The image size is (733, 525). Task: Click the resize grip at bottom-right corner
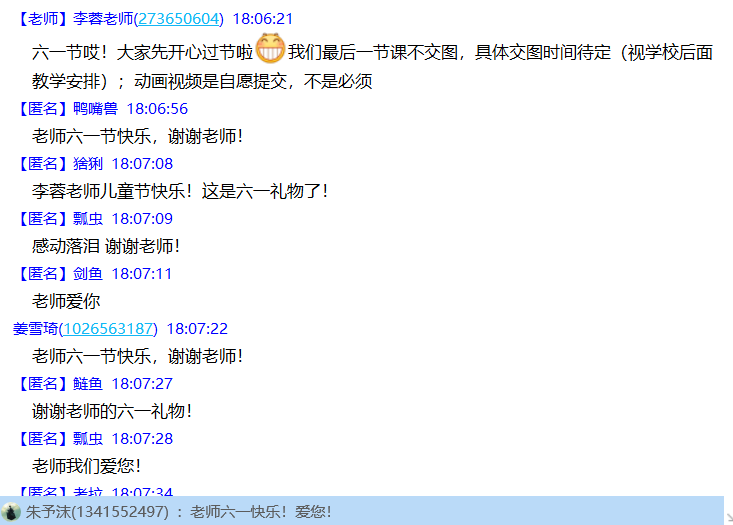point(729,518)
